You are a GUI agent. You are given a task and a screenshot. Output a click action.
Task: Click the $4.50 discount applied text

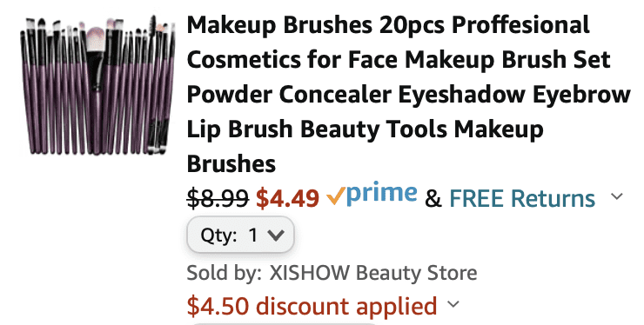(x=312, y=306)
